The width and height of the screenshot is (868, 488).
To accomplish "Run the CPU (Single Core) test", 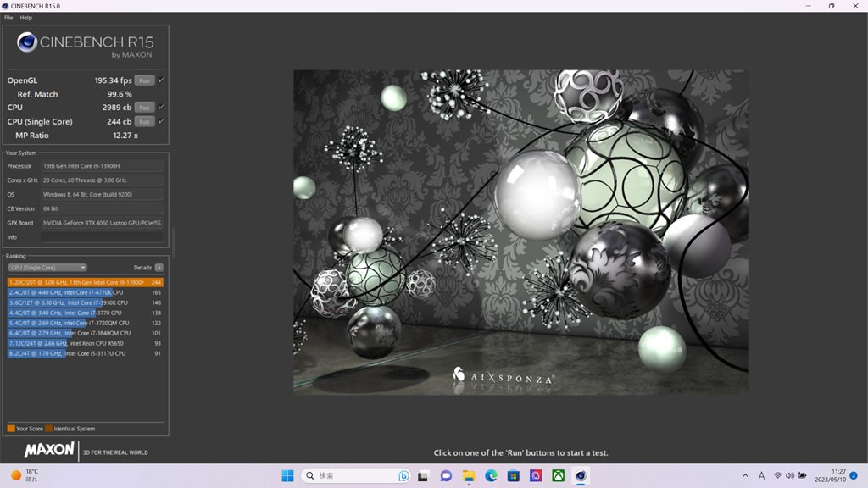I will 144,121.
